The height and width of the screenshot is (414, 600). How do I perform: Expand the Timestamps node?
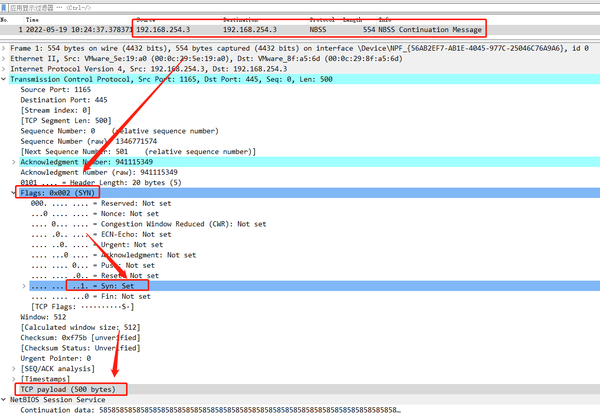[14, 379]
